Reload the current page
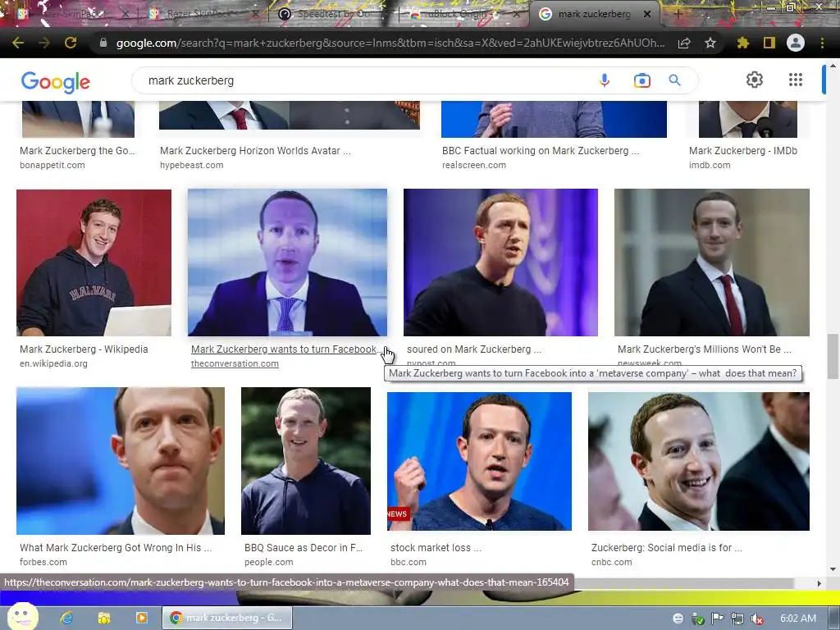The width and height of the screenshot is (840, 630). click(x=71, y=43)
